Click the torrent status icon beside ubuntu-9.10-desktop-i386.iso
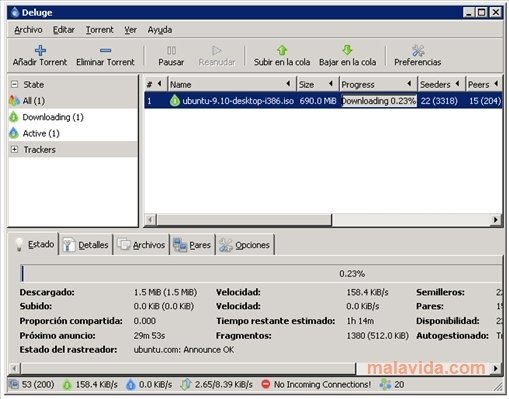 point(175,100)
